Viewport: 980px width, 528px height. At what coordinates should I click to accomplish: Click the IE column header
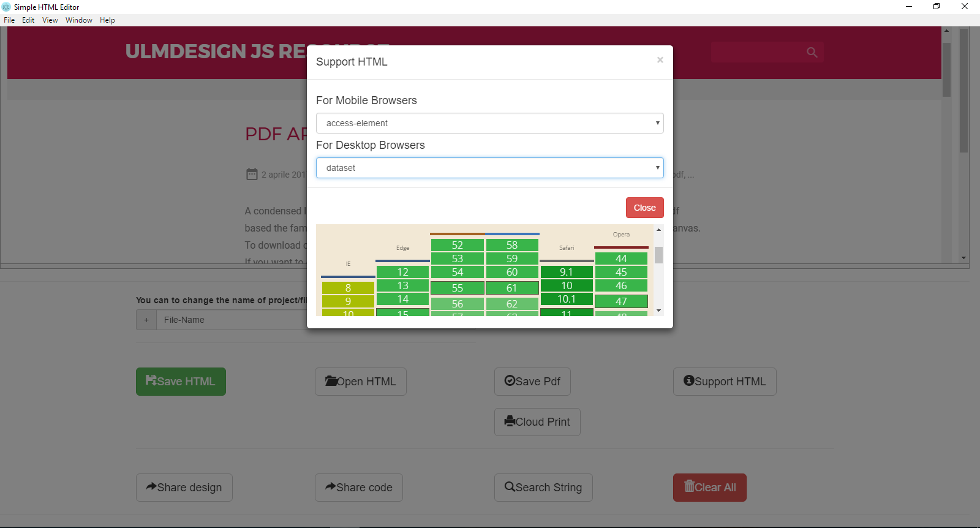[x=348, y=264]
